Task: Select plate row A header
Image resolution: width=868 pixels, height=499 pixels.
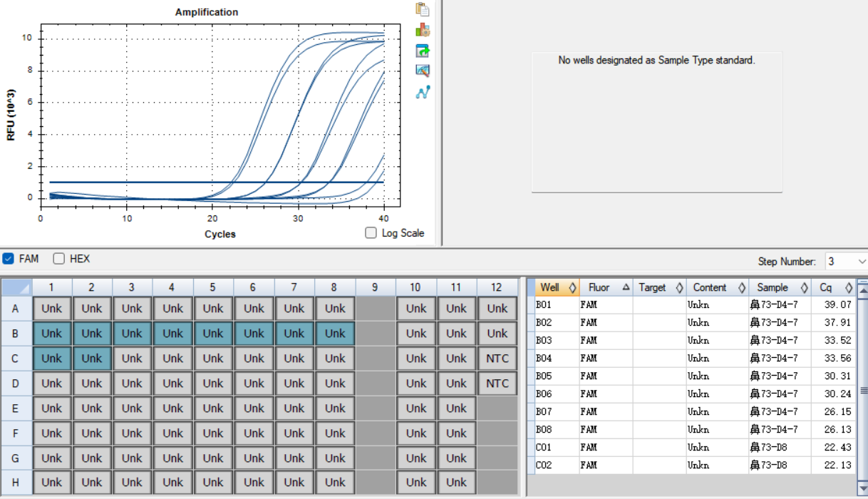Action: (16, 309)
